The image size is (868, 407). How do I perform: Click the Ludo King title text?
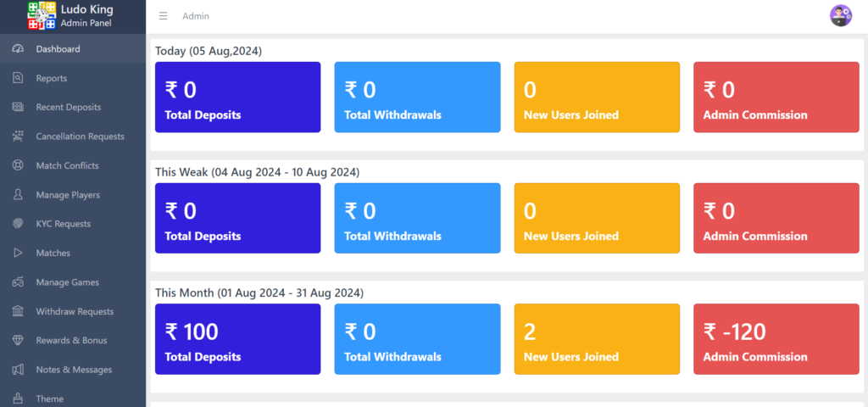click(87, 9)
